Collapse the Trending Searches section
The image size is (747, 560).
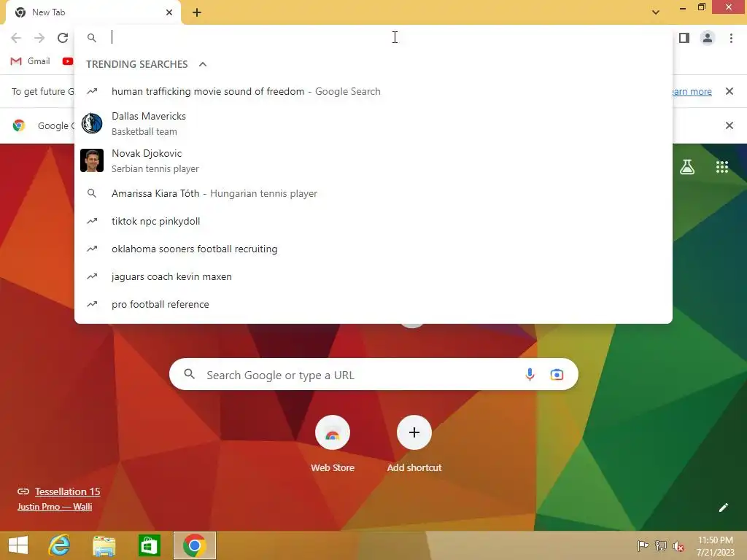click(x=203, y=64)
